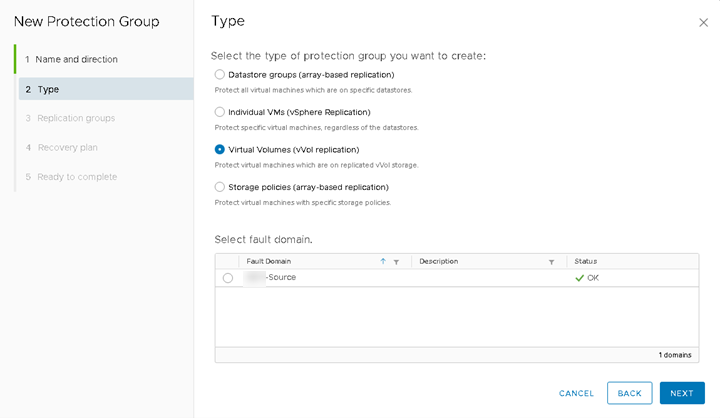Open step 4 Recovery plan
The height and width of the screenshot is (418, 720).
click(61, 147)
